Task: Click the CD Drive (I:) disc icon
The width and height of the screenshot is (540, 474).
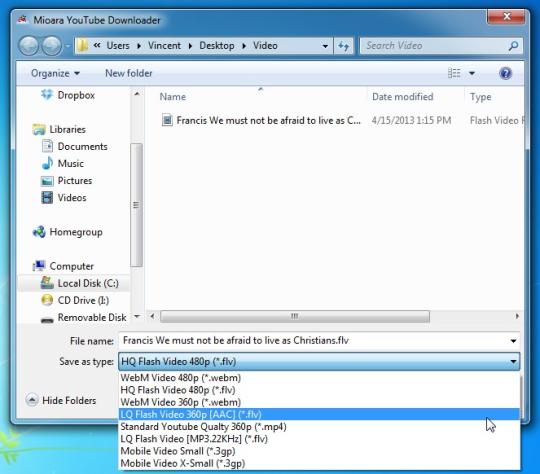Action: (x=47, y=300)
